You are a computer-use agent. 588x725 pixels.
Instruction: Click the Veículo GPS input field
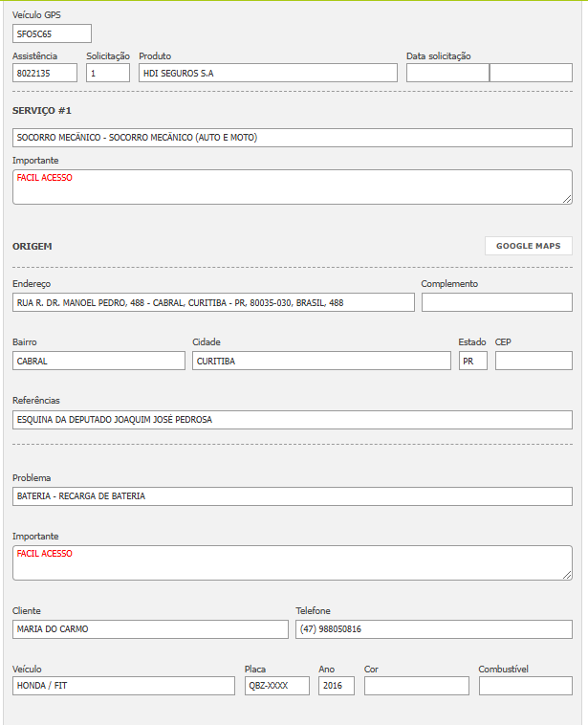pos(52,33)
